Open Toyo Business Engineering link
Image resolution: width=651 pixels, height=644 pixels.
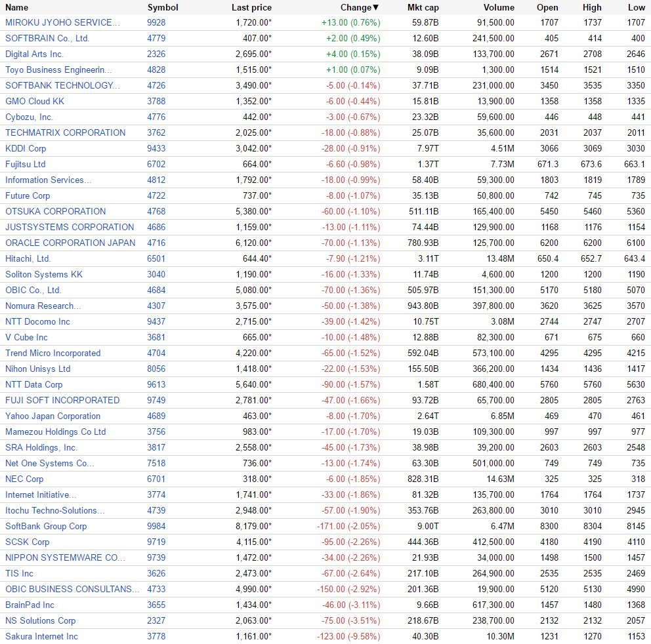point(58,70)
